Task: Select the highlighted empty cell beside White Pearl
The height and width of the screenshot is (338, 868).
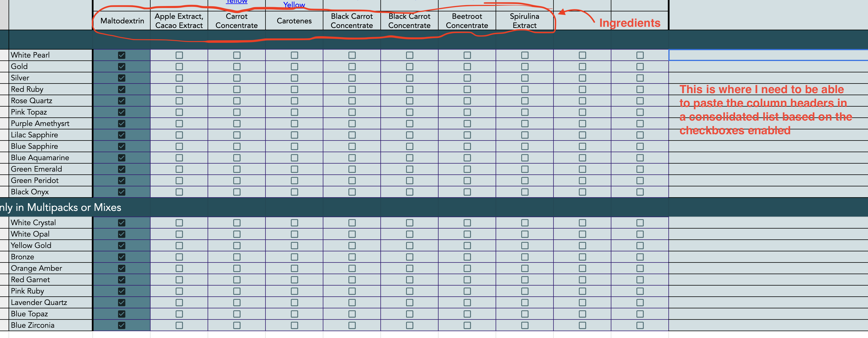Action: coord(768,55)
